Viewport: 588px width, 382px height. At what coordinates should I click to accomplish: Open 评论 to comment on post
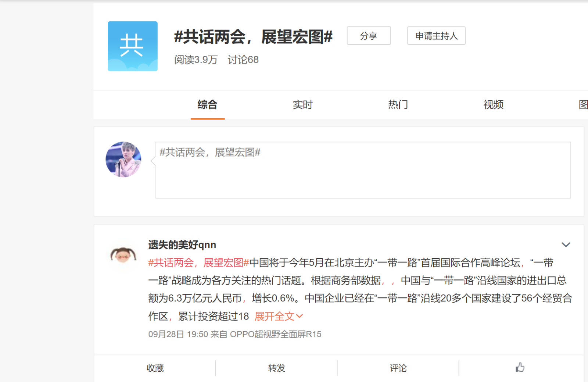(398, 368)
